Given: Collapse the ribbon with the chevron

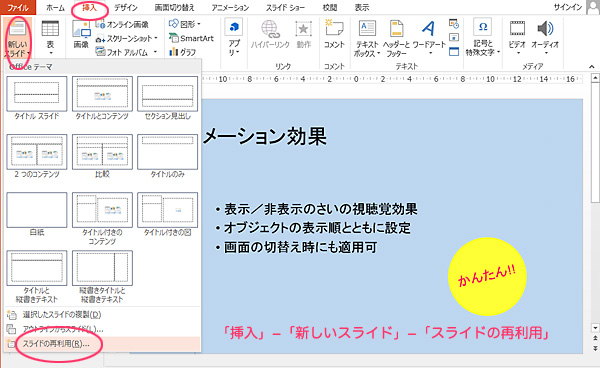Looking at the screenshot, I should pyautogui.click(x=592, y=67).
